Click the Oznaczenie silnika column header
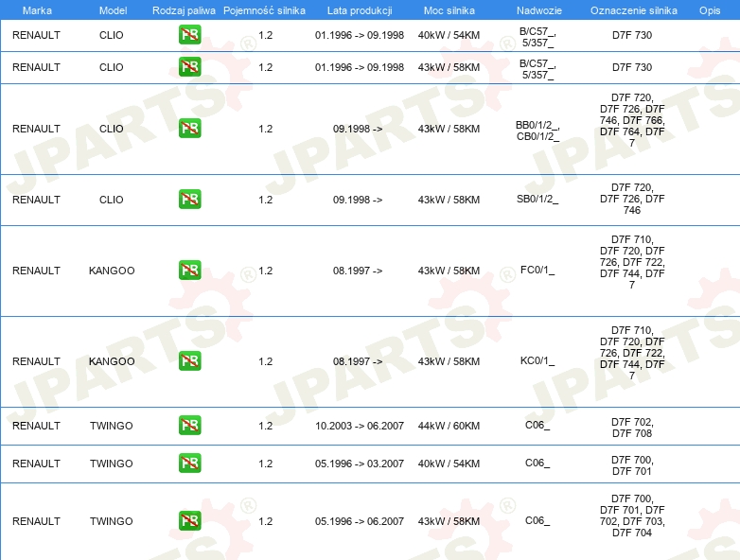The image size is (740, 560). coord(634,10)
